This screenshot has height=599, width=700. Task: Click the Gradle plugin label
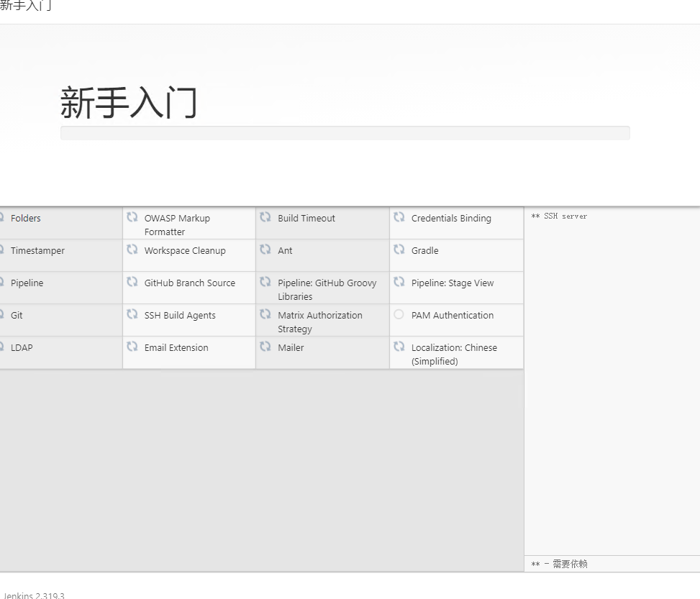(x=425, y=251)
